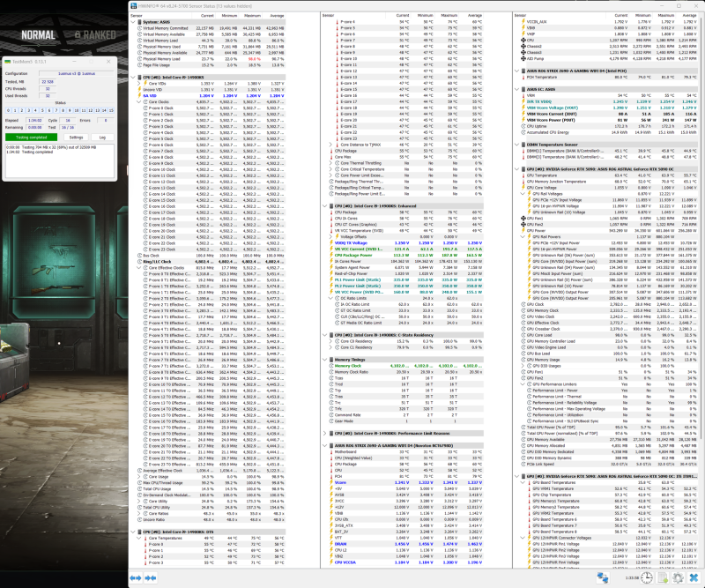Collapse the GPU Performance Limiters node
The height and width of the screenshot is (588, 705).
(x=523, y=384)
